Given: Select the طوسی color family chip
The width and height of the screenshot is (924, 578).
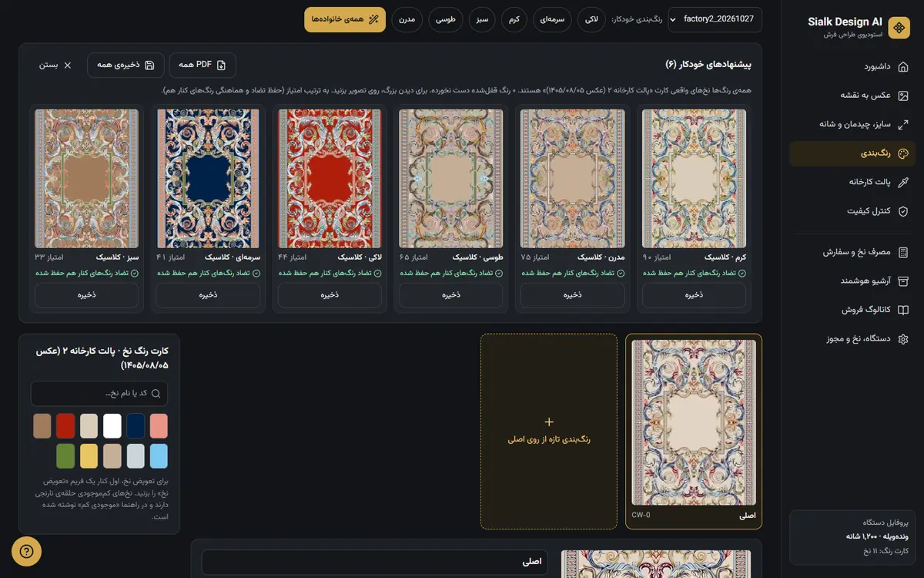Looking at the screenshot, I should click(447, 19).
